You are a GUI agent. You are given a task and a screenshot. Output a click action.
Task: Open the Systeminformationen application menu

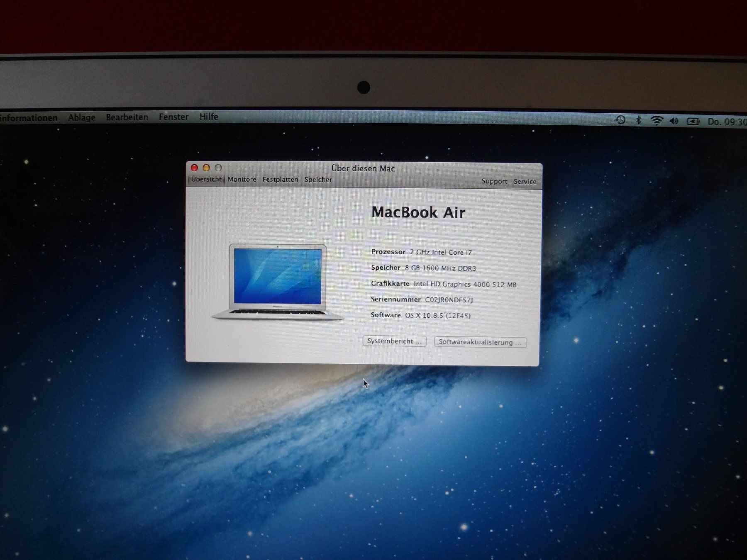click(x=28, y=118)
